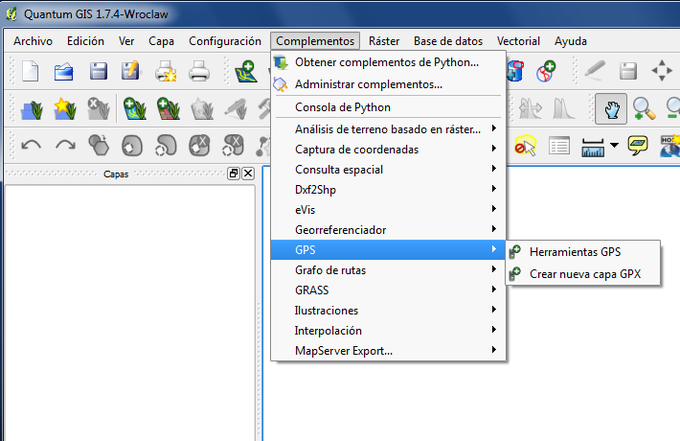Viewport: 680px width, 441px height.
Task: Click the add raster layer icon
Action: [x=168, y=108]
